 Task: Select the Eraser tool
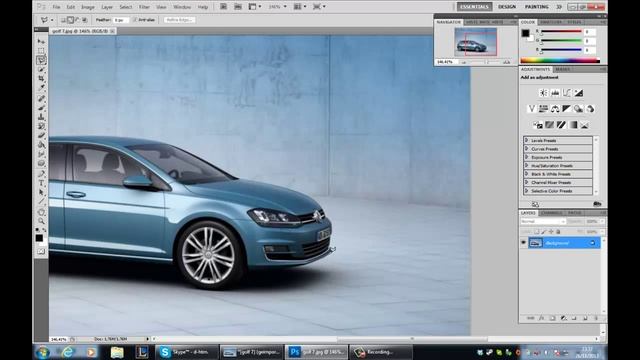click(x=41, y=136)
